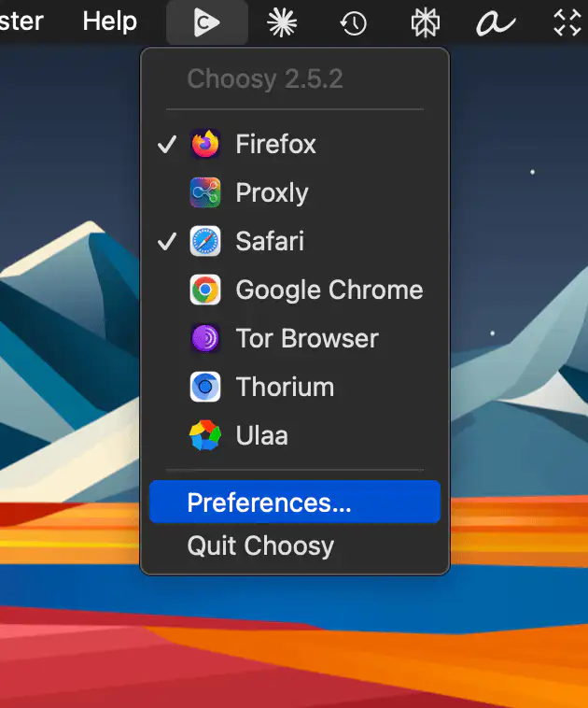Select the Thorium browser icon
This screenshot has width=588, height=708.
coord(205,387)
